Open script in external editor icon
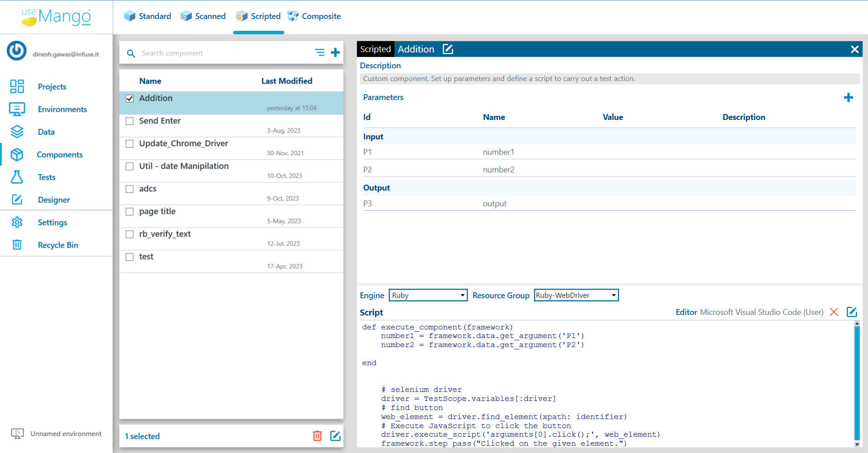Screen dimensions: 868x453 click(x=851, y=312)
